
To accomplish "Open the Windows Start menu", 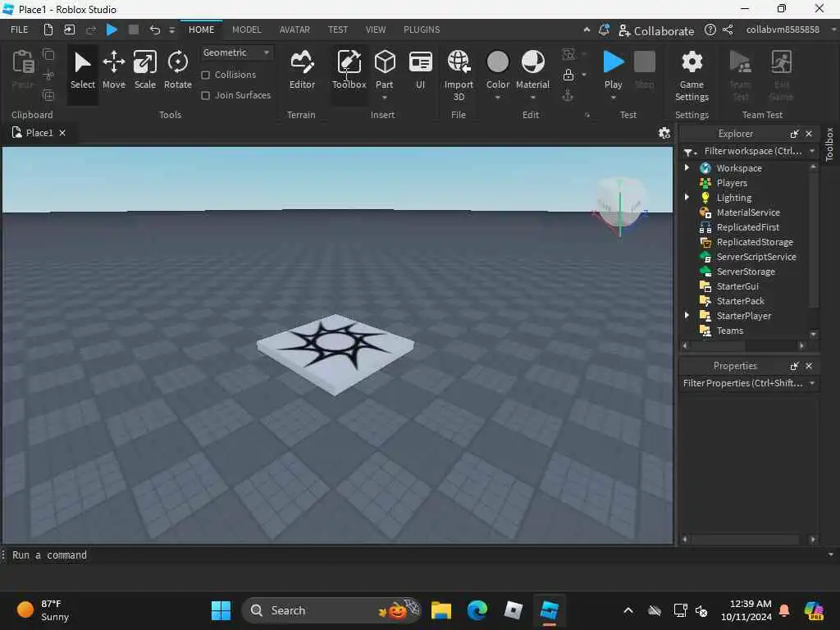I will tap(221, 610).
